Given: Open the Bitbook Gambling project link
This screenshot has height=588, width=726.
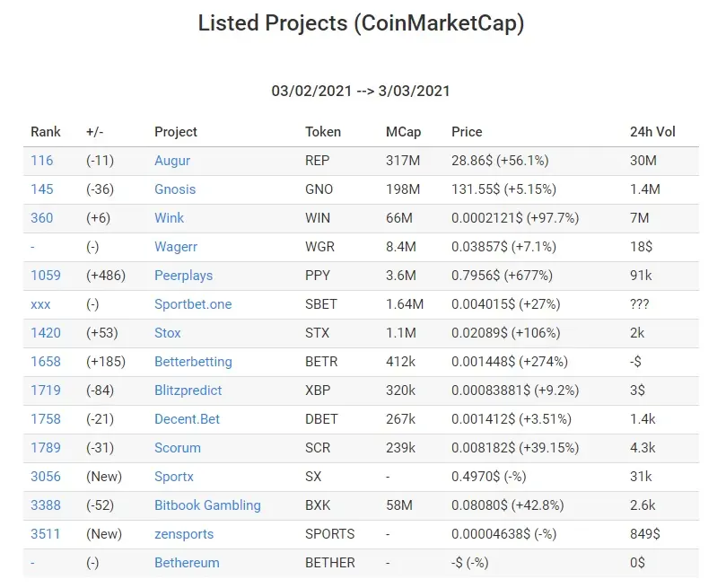Looking at the screenshot, I should 207,505.
